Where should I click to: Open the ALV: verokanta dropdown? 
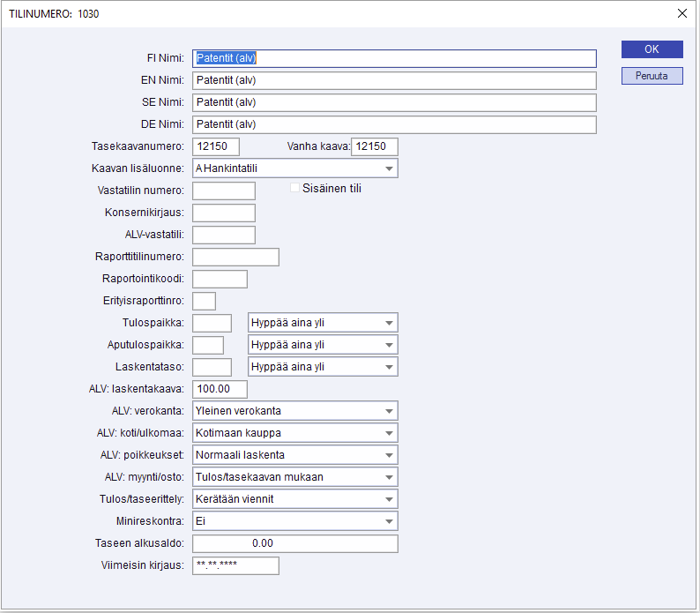pyautogui.click(x=294, y=411)
